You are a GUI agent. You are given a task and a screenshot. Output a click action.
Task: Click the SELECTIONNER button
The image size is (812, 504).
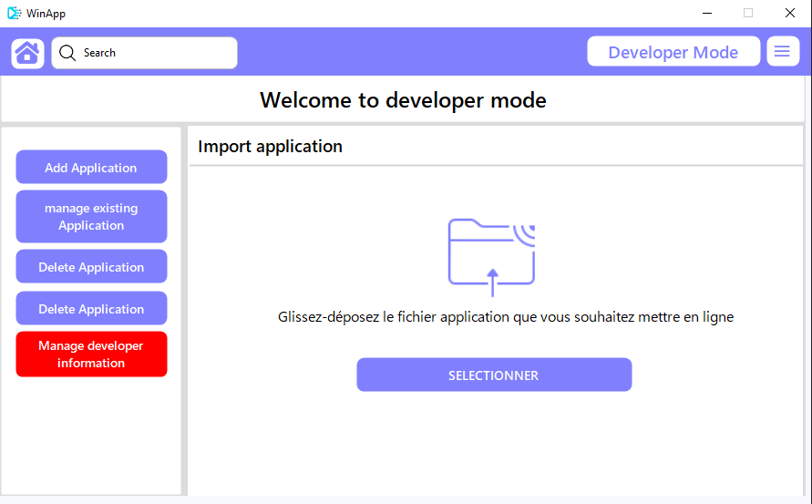point(494,375)
